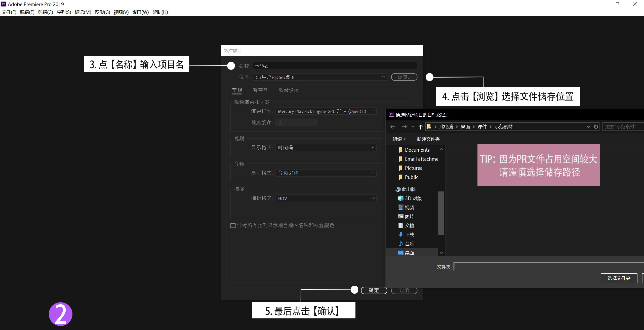644x330 pixels.
Task: Refresh the folder view
Action: pos(596,127)
